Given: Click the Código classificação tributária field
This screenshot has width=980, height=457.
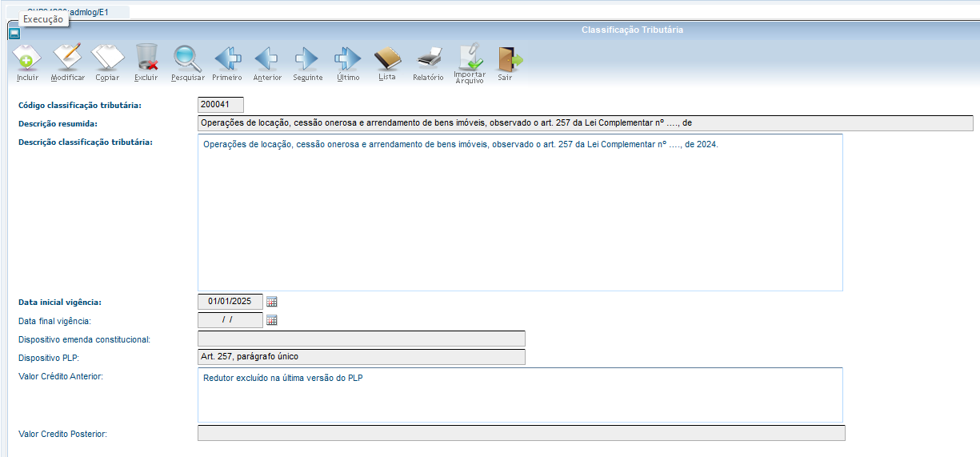Looking at the screenshot, I should [221, 104].
